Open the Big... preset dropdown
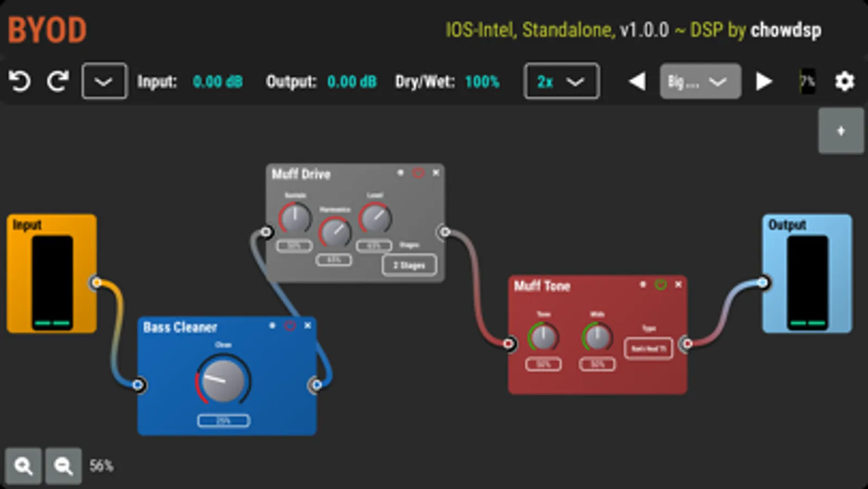 (700, 81)
